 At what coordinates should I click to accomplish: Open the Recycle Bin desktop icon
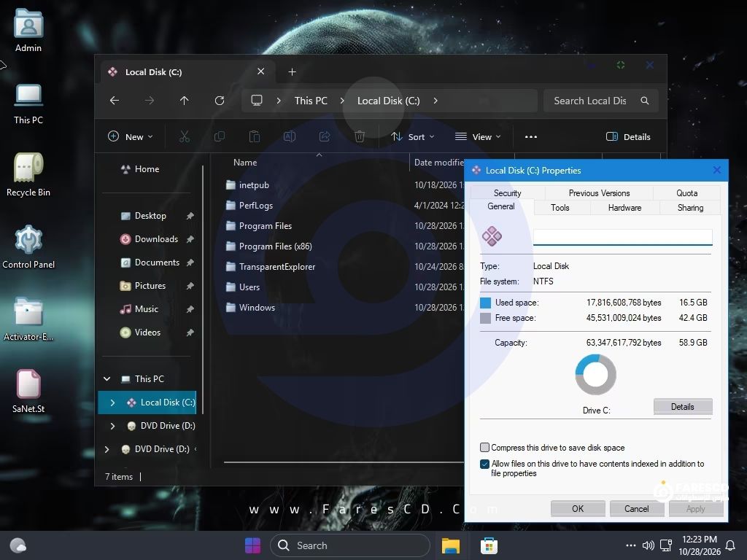pyautogui.click(x=28, y=175)
